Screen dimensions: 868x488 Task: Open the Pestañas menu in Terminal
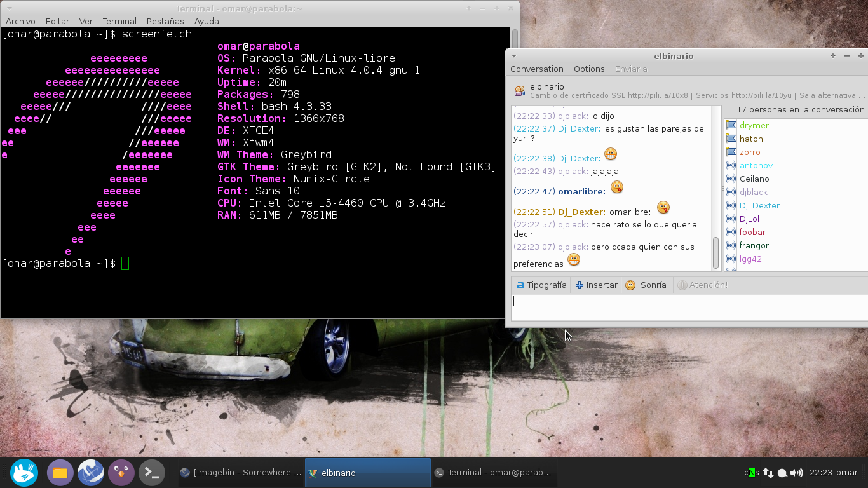click(165, 21)
